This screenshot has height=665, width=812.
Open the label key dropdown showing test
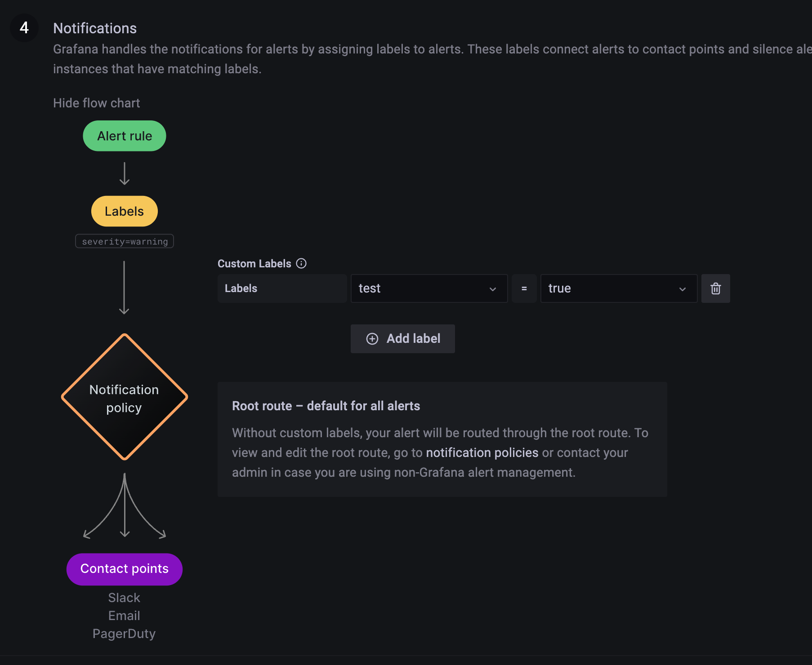(x=428, y=288)
